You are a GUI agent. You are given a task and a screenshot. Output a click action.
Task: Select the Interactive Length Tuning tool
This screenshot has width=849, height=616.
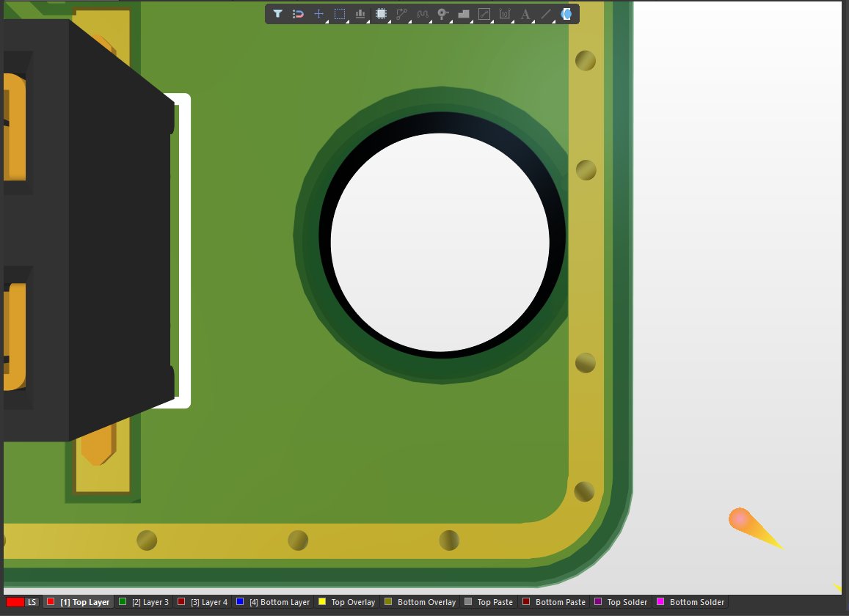[x=423, y=14]
